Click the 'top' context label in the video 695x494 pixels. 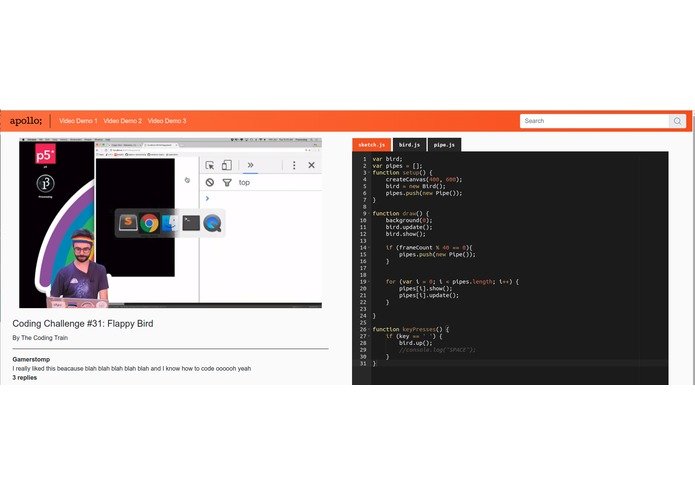click(244, 183)
